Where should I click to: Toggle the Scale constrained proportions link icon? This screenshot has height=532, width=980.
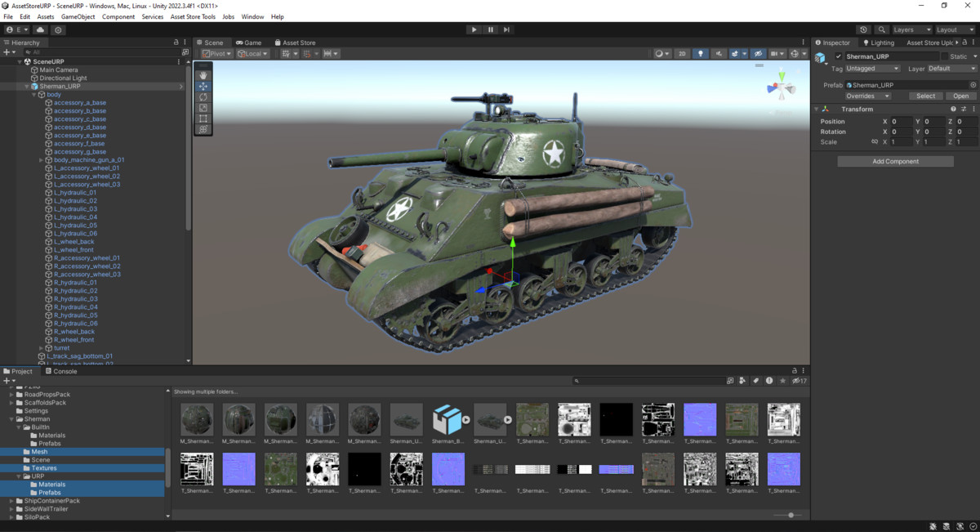[875, 141]
